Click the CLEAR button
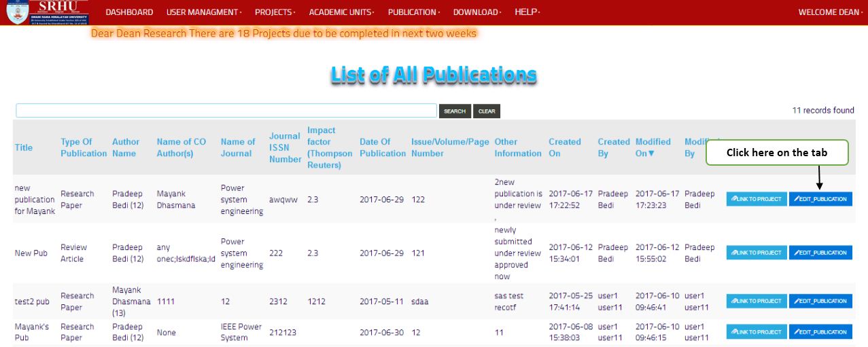This screenshot has width=868, height=347. point(487,111)
